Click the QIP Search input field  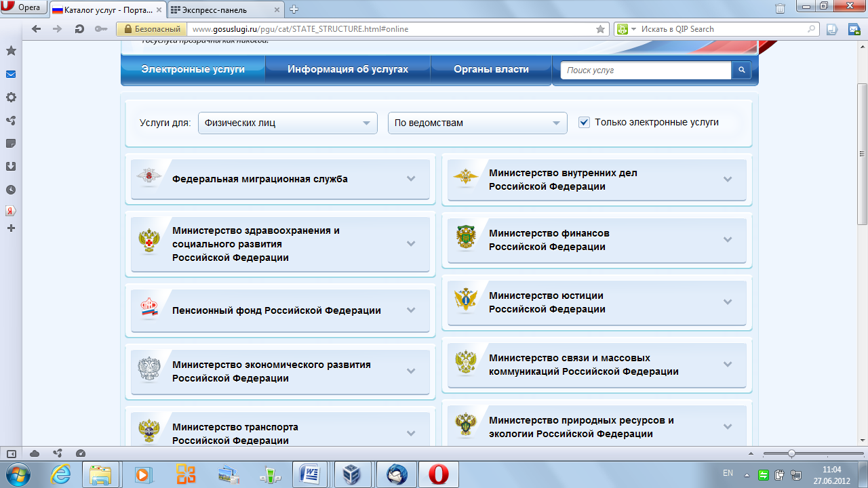click(x=723, y=29)
